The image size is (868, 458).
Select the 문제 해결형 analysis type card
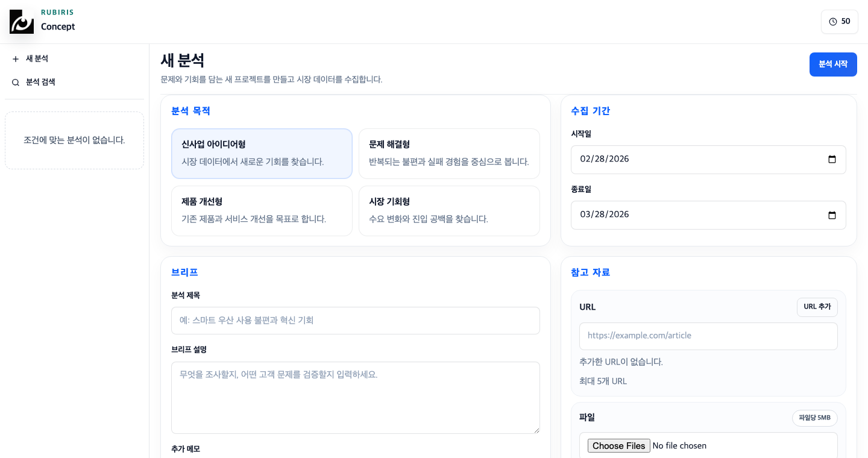[449, 153]
